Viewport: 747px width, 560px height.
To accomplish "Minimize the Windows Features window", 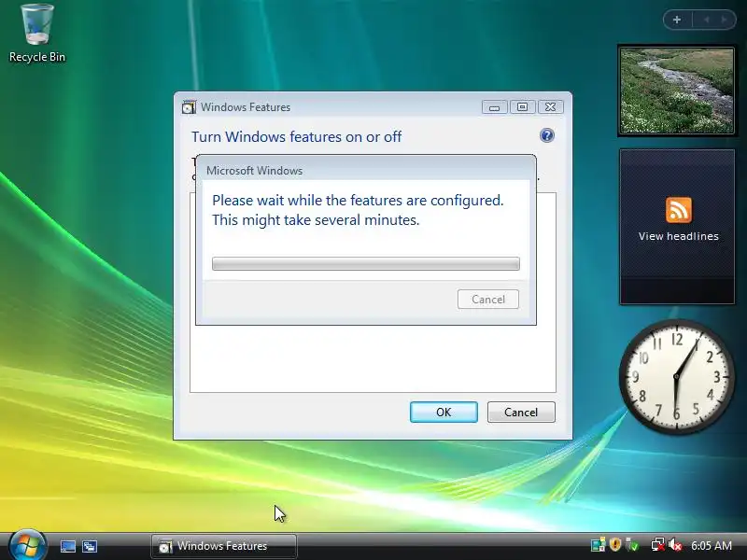I will (x=495, y=107).
